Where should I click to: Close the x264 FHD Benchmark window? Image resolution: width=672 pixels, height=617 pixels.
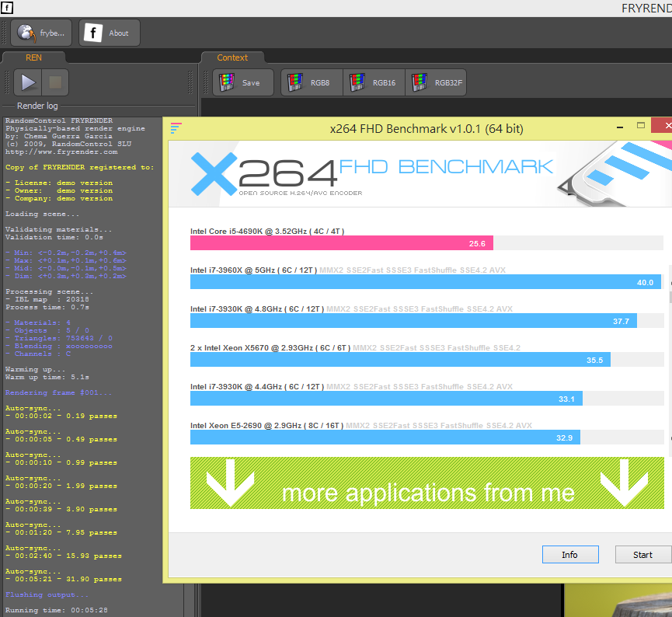pyautogui.click(x=663, y=125)
